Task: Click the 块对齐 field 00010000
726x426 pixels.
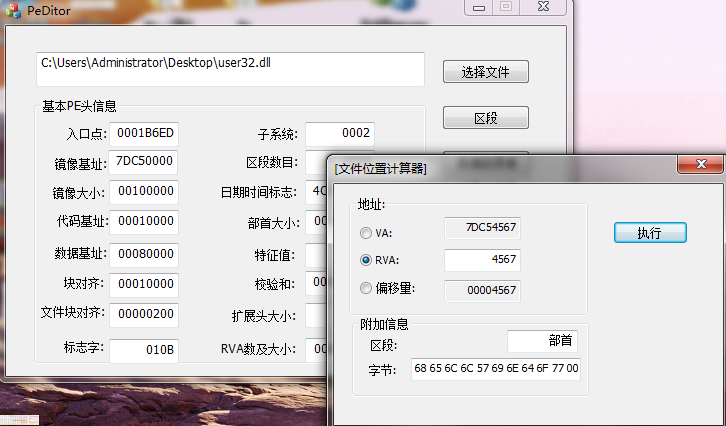Action: point(144,284)
